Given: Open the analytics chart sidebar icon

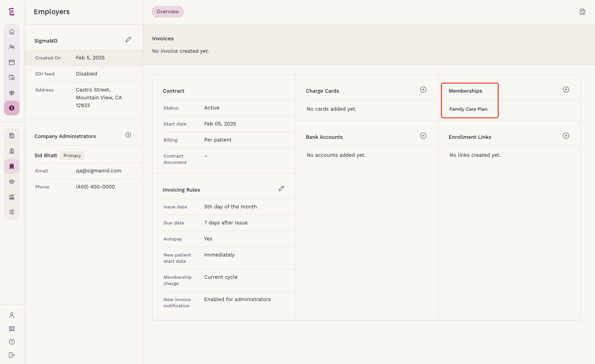Looking at the screenshot, I should click(12, 197).
